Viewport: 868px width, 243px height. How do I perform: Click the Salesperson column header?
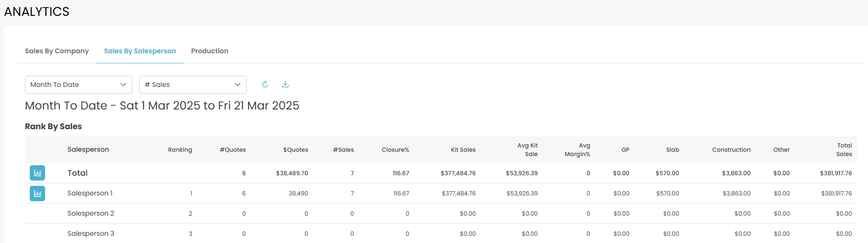(88, 150)
